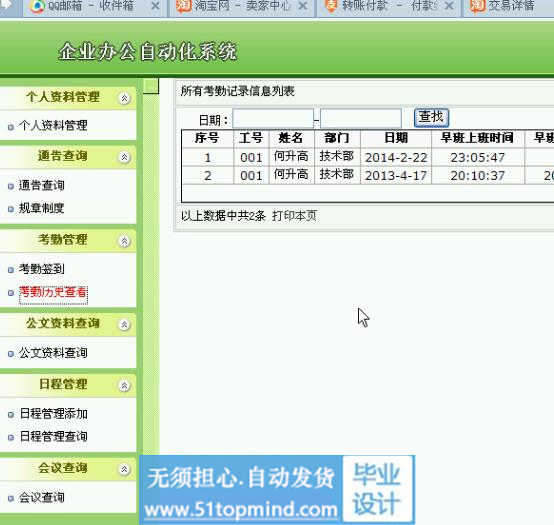
Task: Switch to the QQ邮箱 收件箱 tab
Action: [91, 6]
